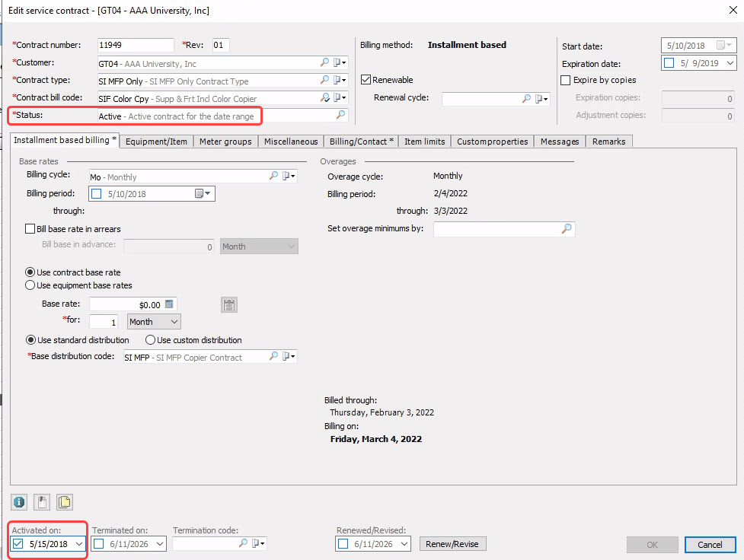Viewport: 744px width, 560px height.
Task: Switch to Miscellaneous tab
Action: (x=291, y=142)
